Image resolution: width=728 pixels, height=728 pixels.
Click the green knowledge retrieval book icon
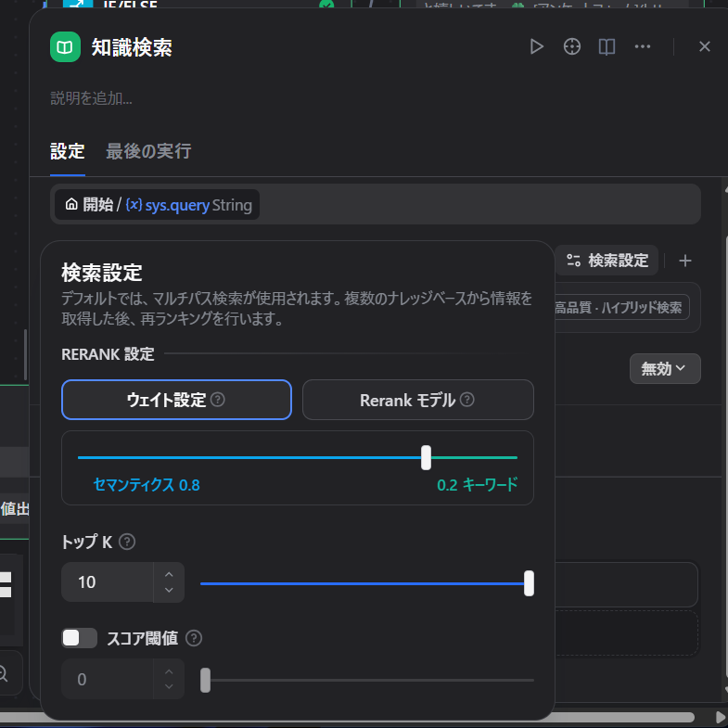[65, 47]
